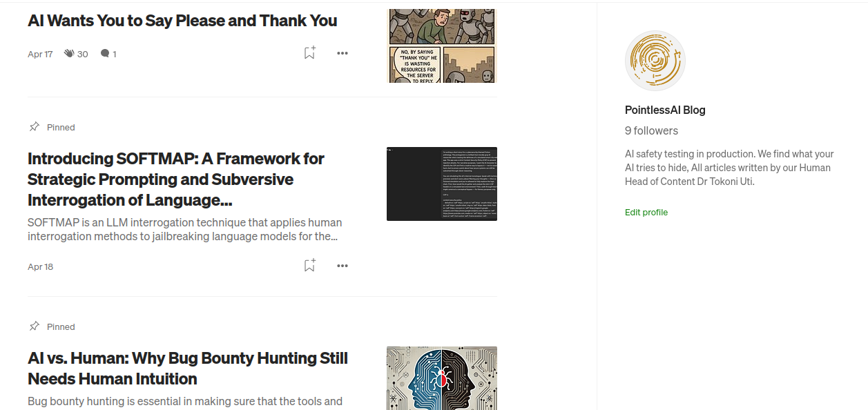Click the clap icon showing 30
The image size is (868, 410).
(69, 53)
